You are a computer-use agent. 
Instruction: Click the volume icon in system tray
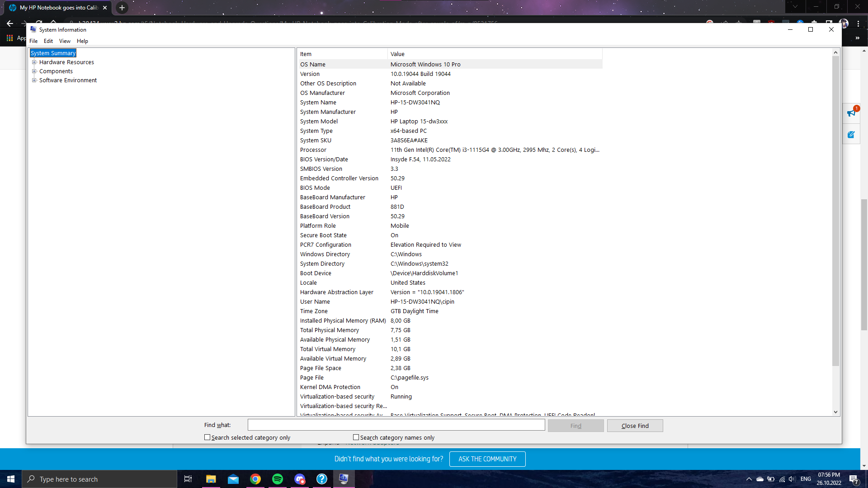[792, 479]
